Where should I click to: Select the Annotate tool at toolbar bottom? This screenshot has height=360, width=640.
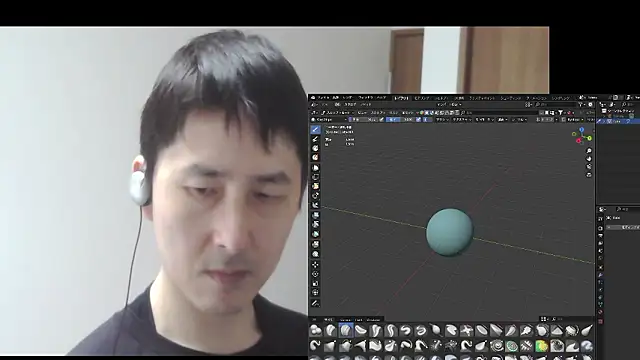coord(315,303)
